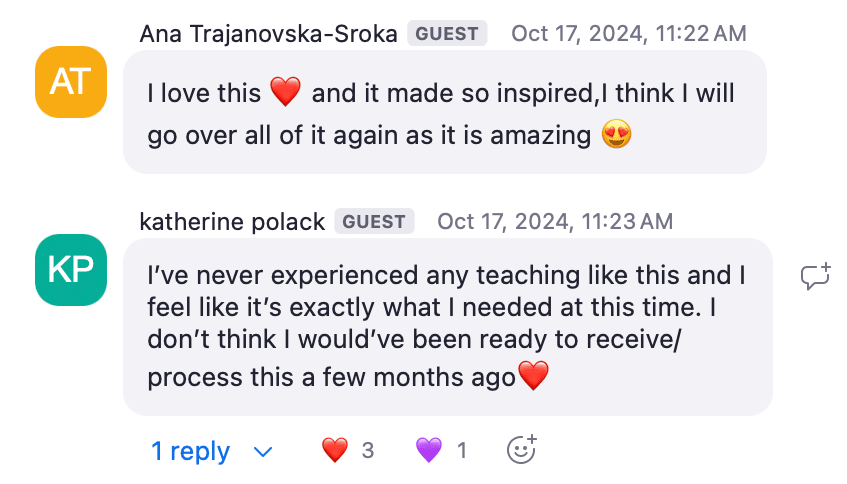Click katherine polack's name

(232, 221)
